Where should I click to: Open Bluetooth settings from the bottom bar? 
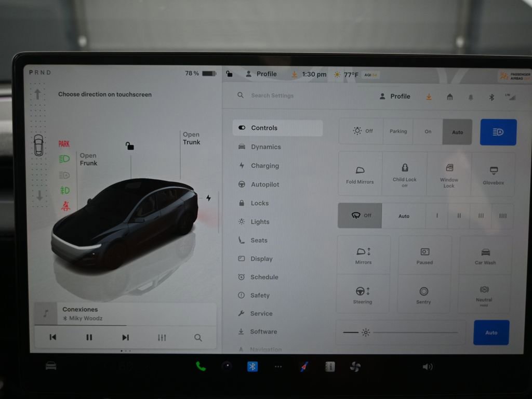252,366
